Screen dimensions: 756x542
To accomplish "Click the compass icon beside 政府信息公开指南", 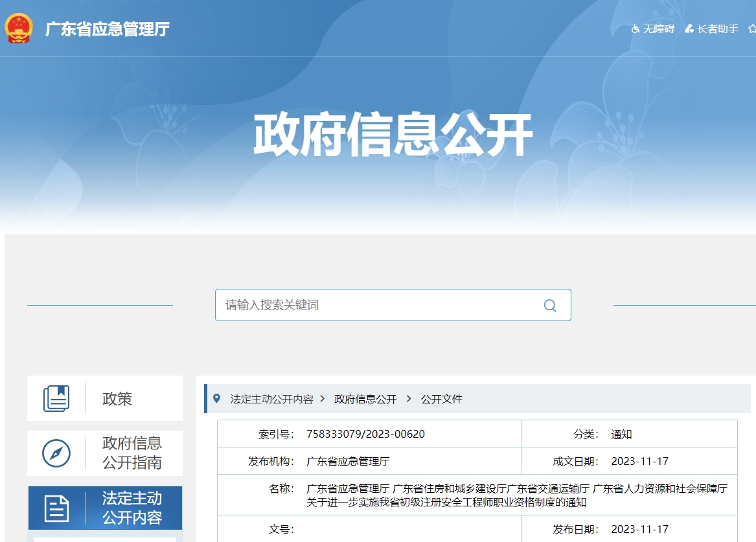I will [56, 453].
